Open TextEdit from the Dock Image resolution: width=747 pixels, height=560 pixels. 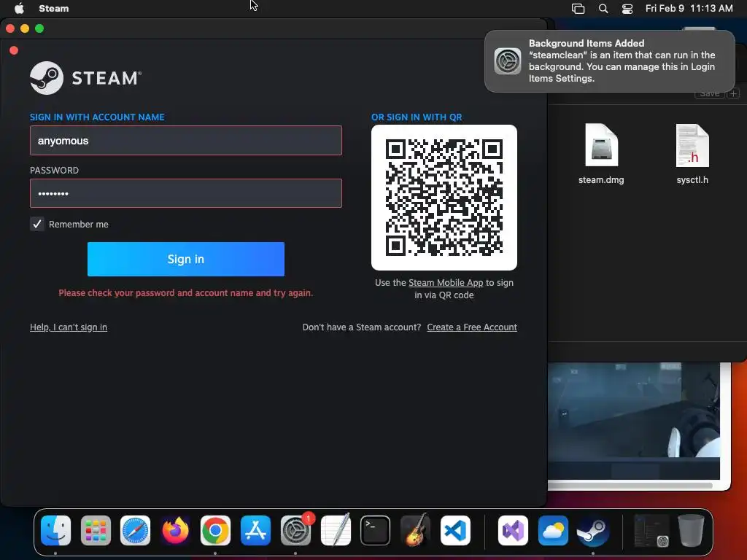click(336, 531)
